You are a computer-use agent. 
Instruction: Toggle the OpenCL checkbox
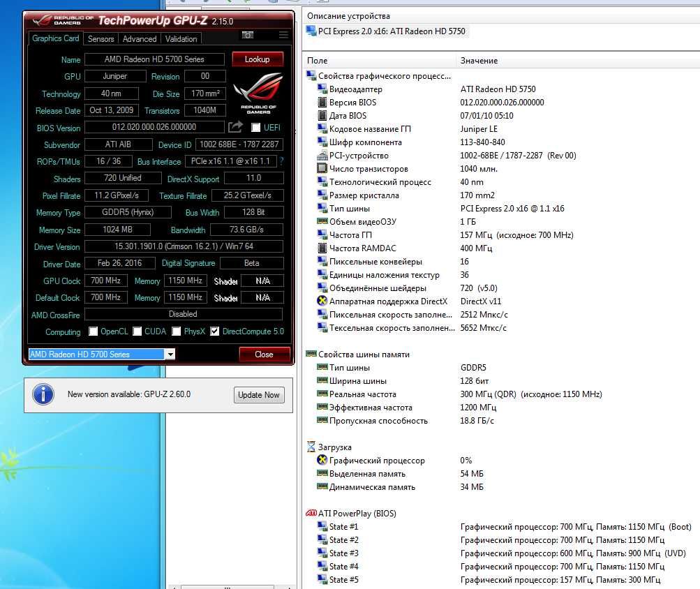(x=93, y=331)
